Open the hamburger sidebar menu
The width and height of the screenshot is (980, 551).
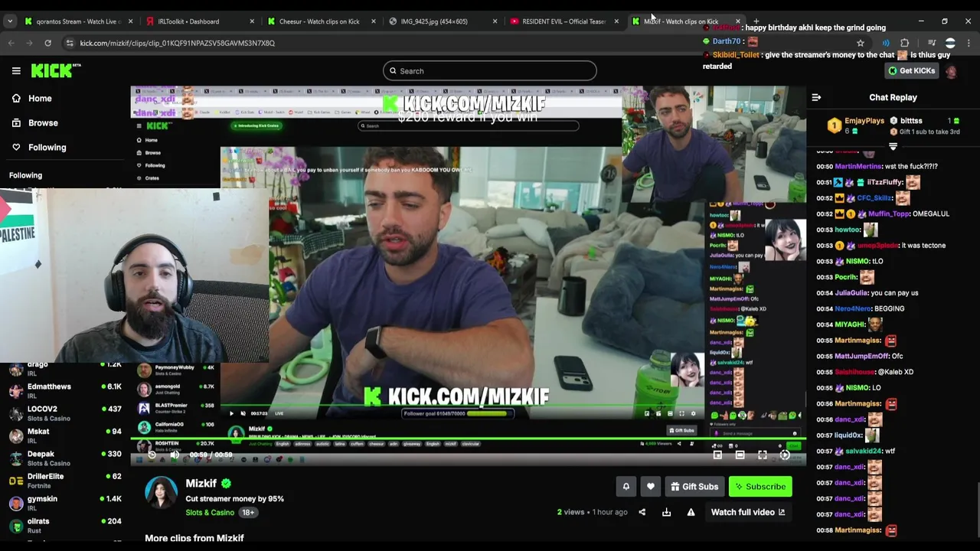(x=16, y=70)
